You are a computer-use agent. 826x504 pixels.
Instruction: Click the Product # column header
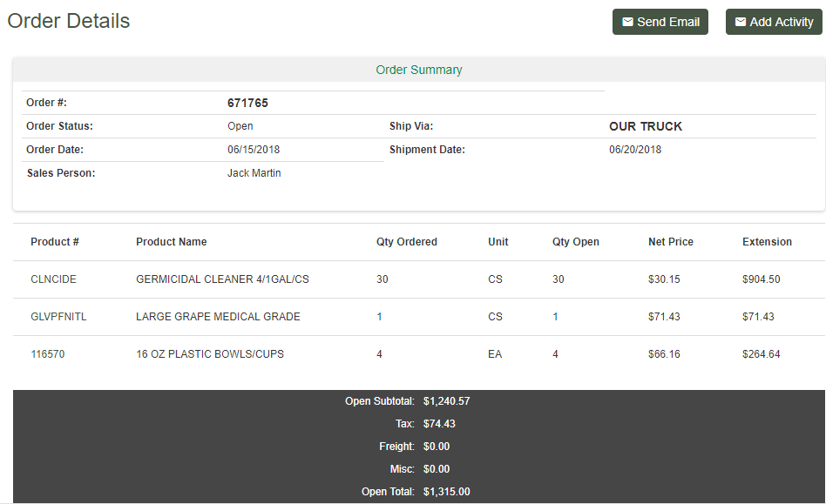click(x=54, y=242)
